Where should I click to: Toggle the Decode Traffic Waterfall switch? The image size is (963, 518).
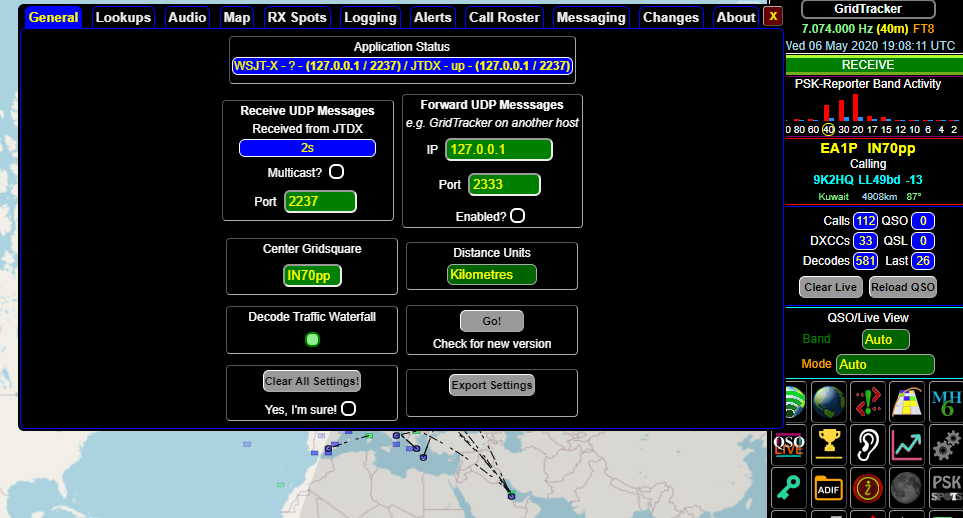pos(312,340)
